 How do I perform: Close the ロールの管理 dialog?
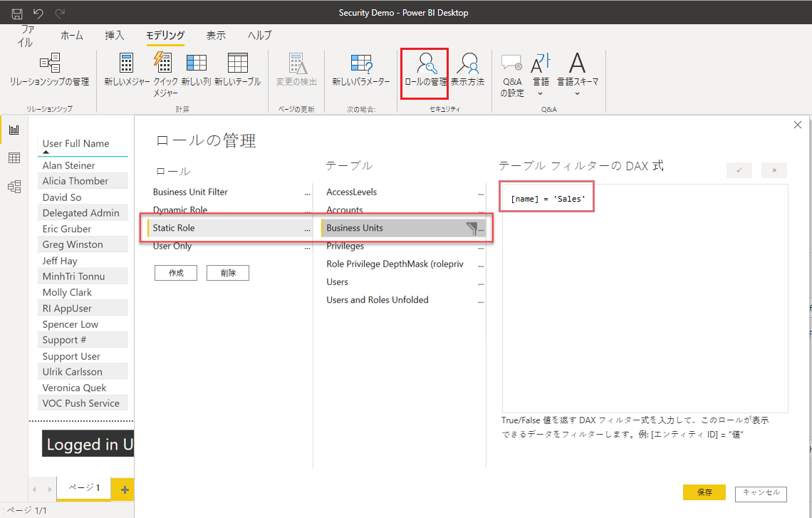click(x=798, y=124)
